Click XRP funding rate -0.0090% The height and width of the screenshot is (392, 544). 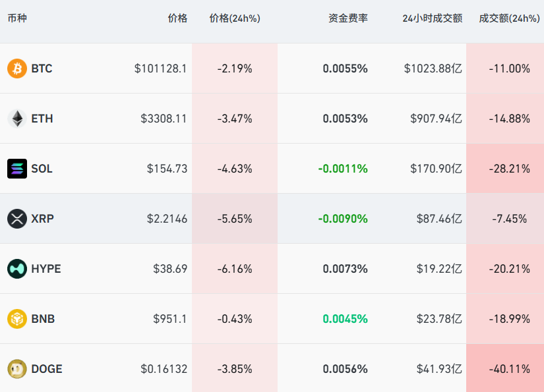pyautogui.click(x=343, y=219)
